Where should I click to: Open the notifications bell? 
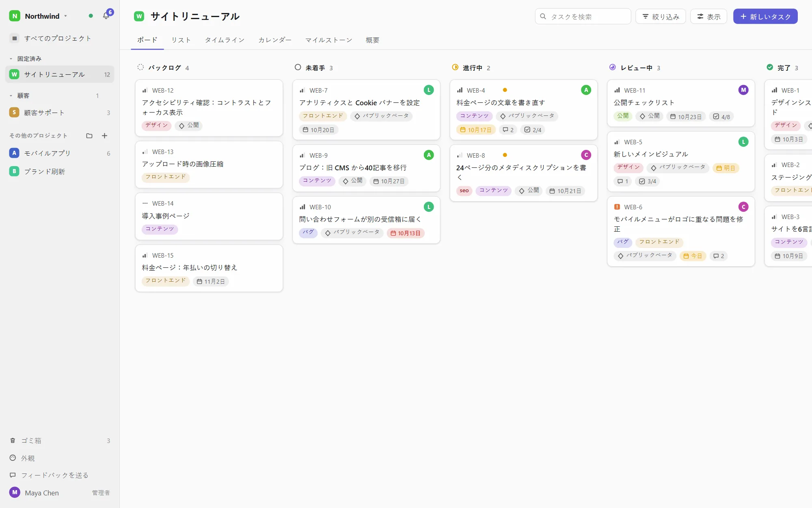[106, 16]
